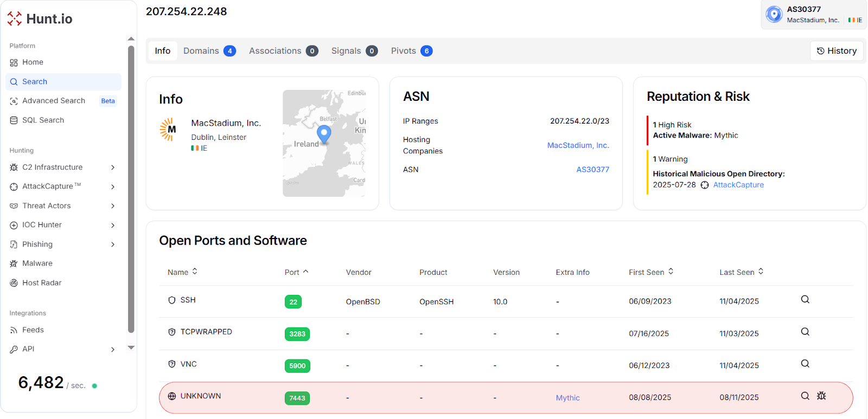Click the magnifier icon in VNC row
The image size is (868, 419).
pos(805,364)
